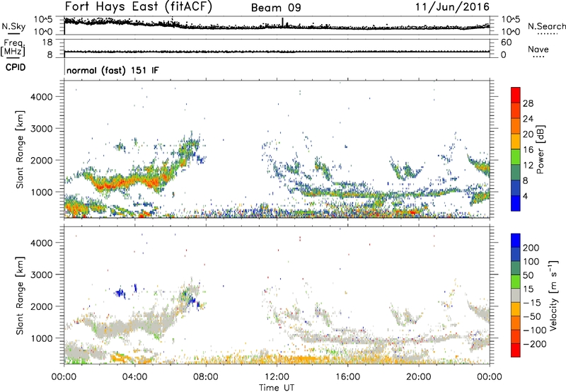Click the '28' Power colorbar tick
Image resolution: width=566 pixels, height=392 pixels.
pos(528,103)
